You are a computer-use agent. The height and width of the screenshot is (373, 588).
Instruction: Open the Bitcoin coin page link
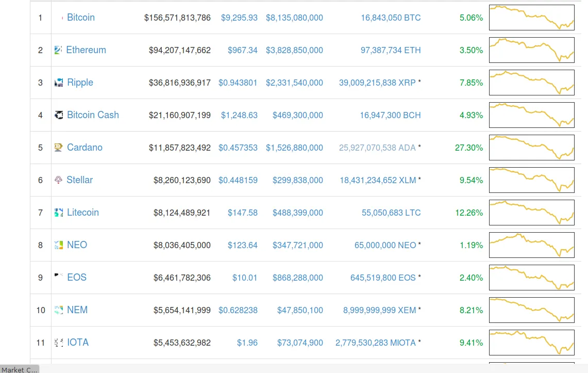80,18
